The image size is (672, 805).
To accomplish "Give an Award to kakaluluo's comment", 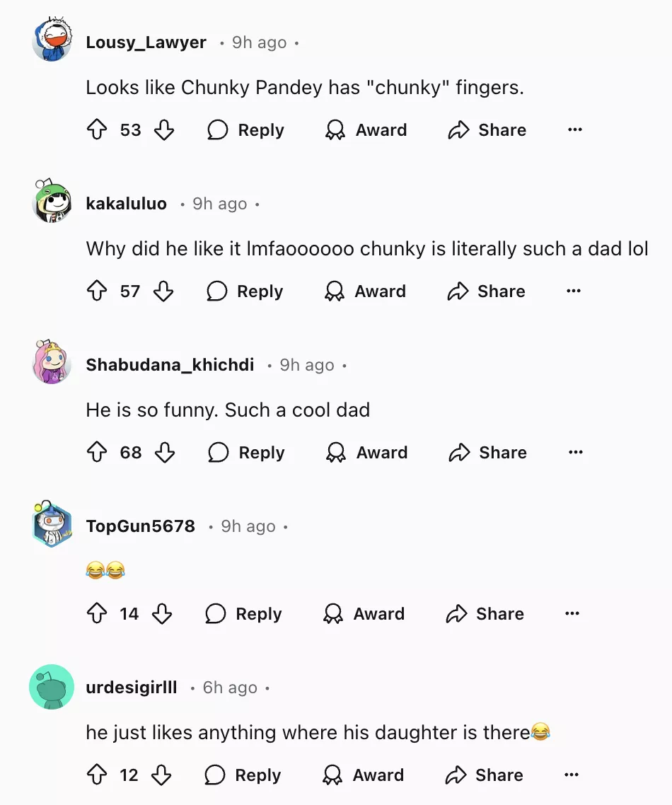I will 365,291.
